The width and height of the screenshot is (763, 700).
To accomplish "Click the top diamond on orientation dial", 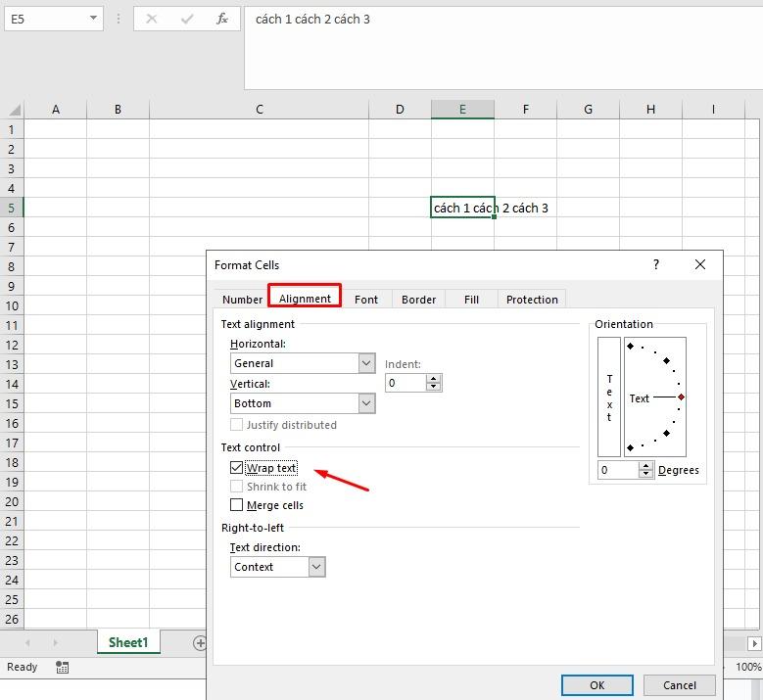I will [630, 346].
